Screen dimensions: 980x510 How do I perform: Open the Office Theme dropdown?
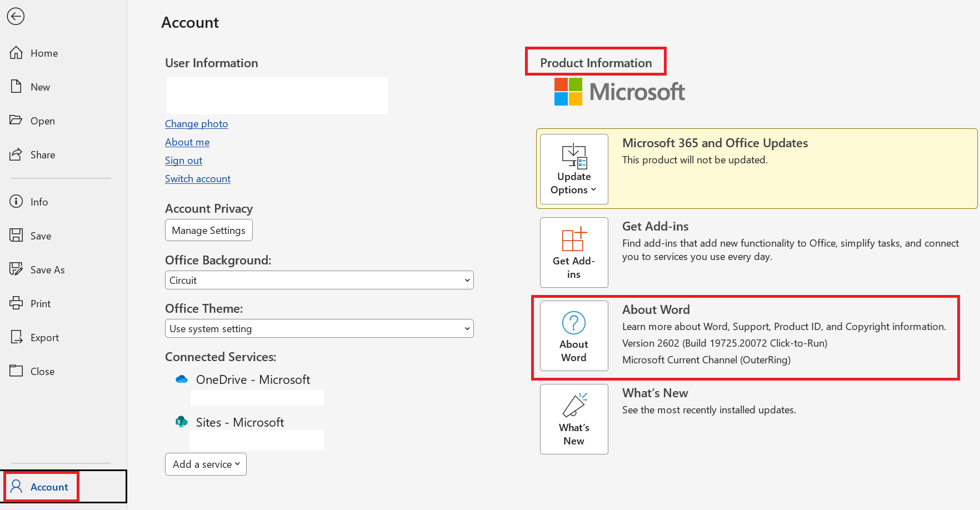[319, 328]
